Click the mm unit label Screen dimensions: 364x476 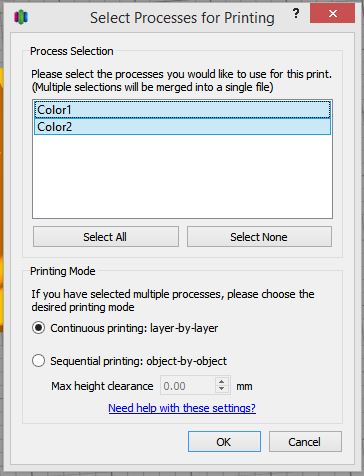(244, 386)
